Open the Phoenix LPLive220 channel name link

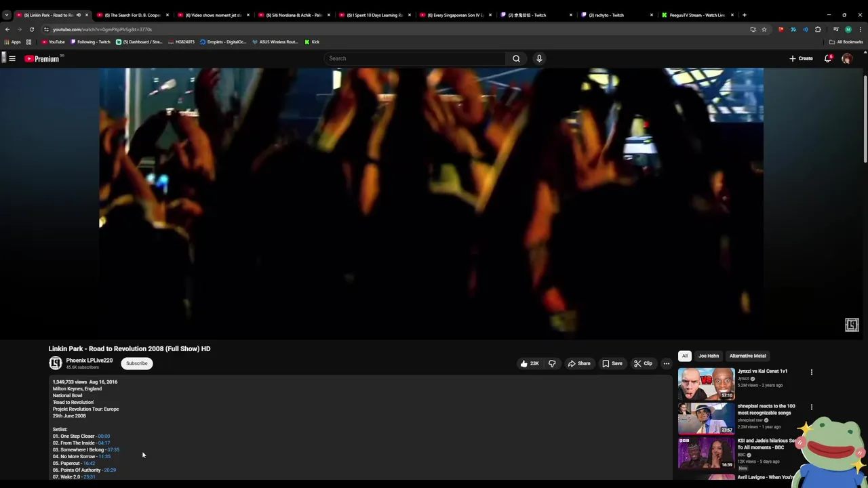point(89,361)
